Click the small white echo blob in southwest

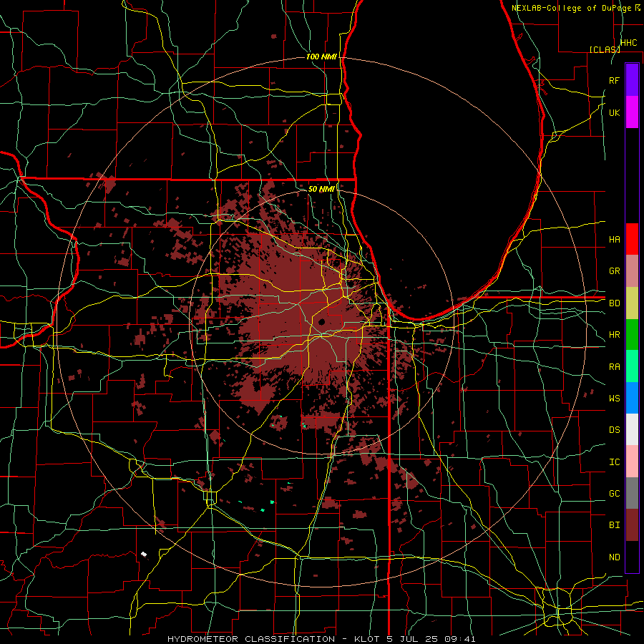[x=144, y=554]
